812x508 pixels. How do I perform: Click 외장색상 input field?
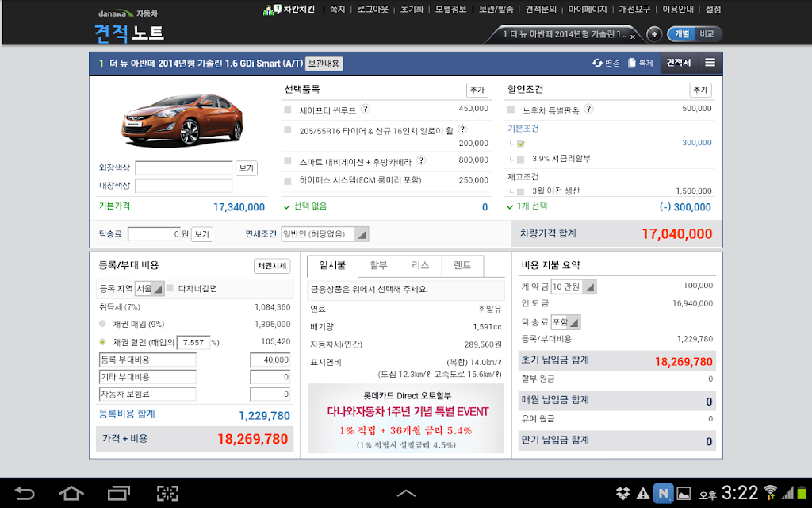(184, 168)
